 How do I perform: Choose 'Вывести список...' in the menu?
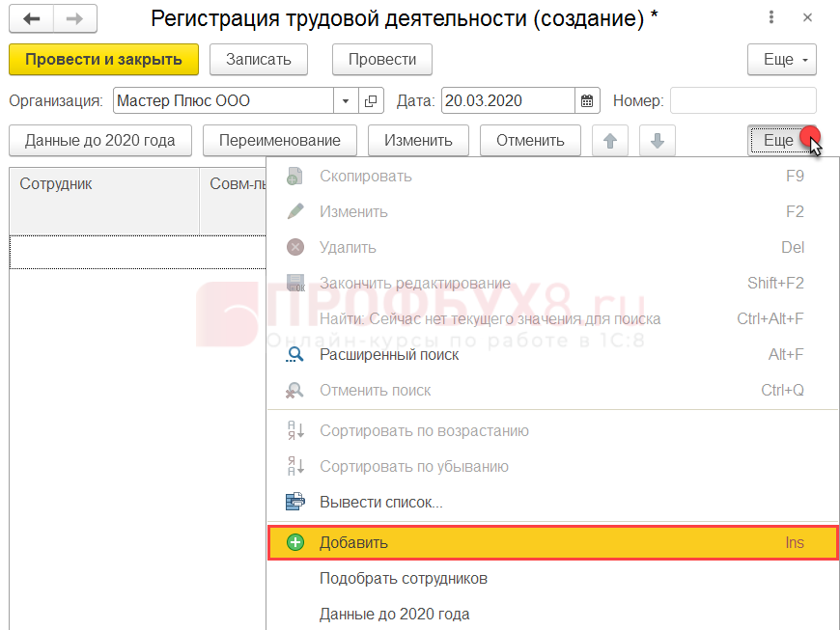553,502
